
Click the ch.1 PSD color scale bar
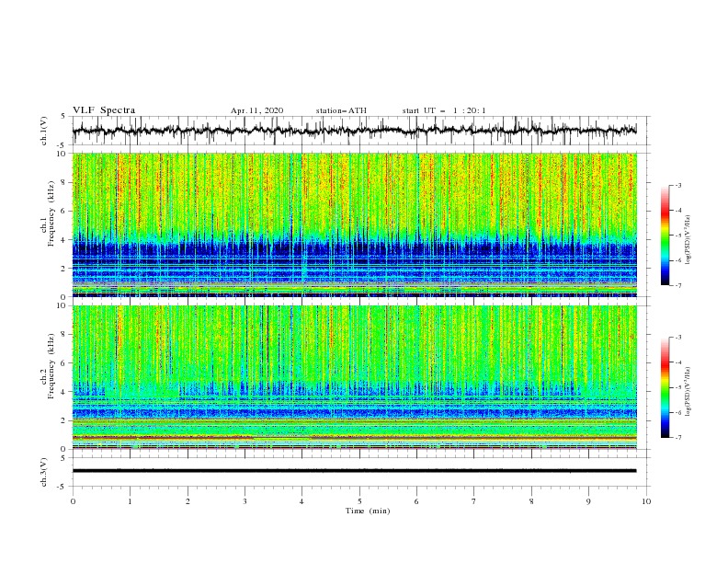coord(665,236)
